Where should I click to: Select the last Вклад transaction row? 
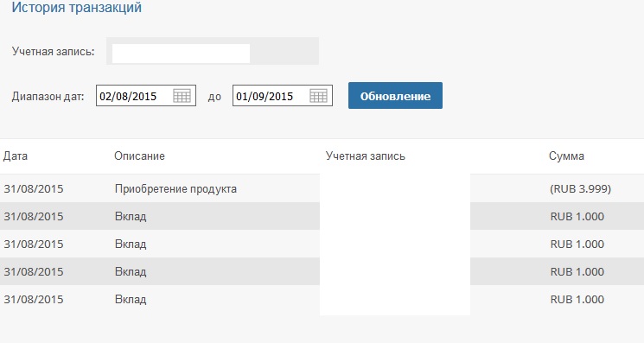point(322,299)
